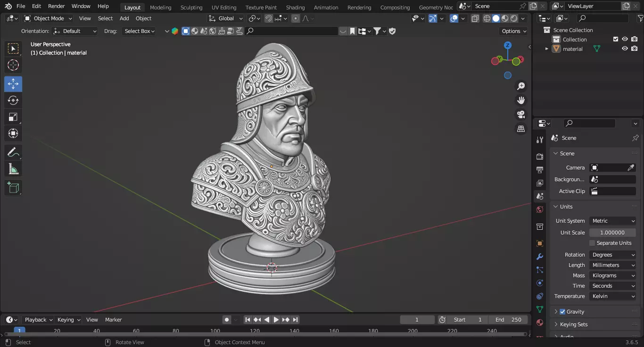Open the Output properties tab
Viewport: 644px width, 347px height.
click(x=540, y=169)
